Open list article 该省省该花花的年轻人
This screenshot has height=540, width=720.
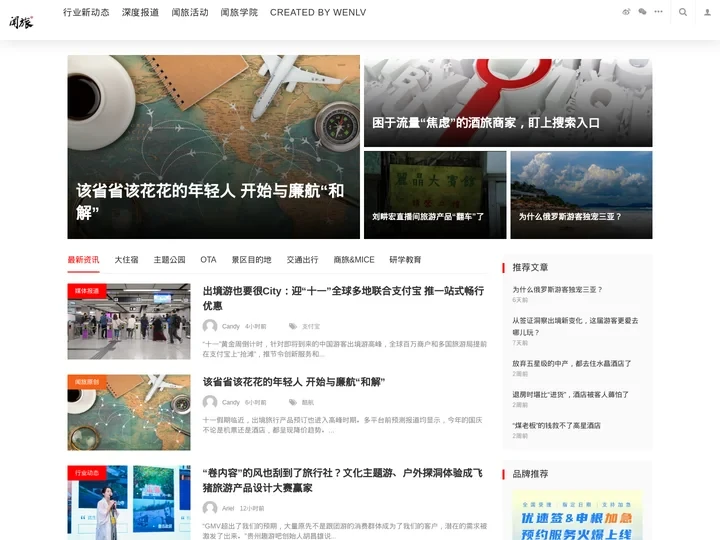pos(294,382)
